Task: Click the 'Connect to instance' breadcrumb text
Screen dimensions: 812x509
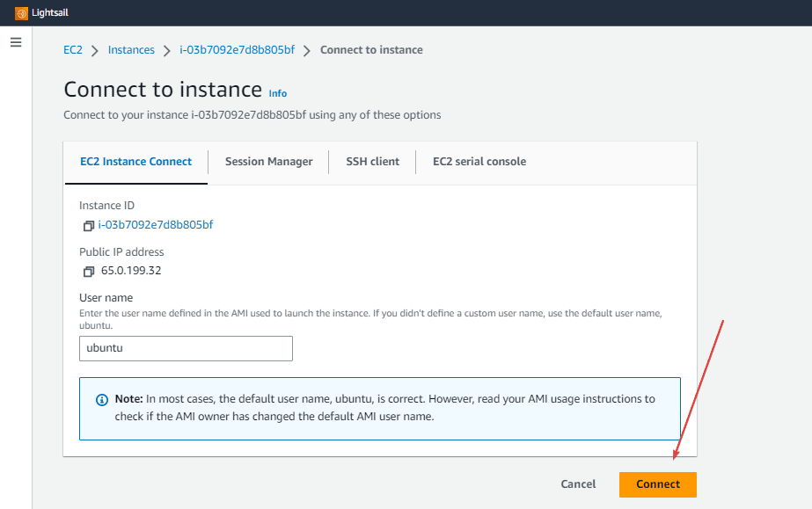Action: coord(371,50)
